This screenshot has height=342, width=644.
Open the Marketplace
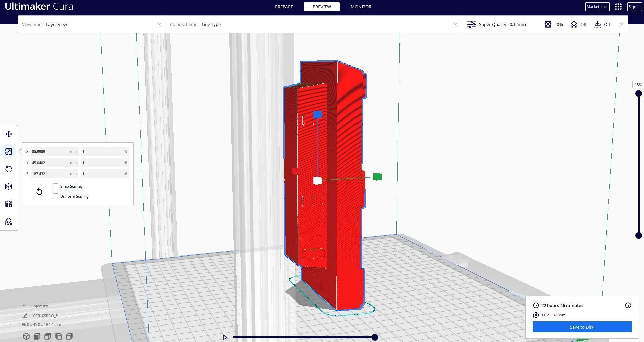(598, 7)
